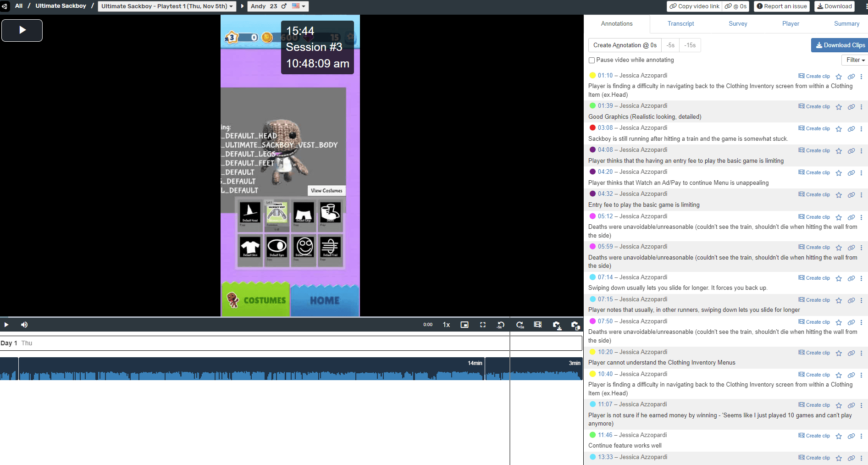Click the red color dot at 03:08

pos(592,128)
